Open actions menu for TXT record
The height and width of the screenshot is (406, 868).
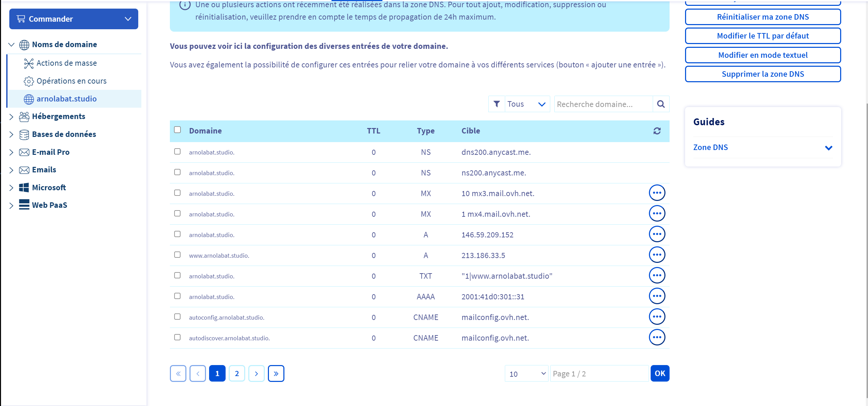pyautogui.click(x=657, y=276)
